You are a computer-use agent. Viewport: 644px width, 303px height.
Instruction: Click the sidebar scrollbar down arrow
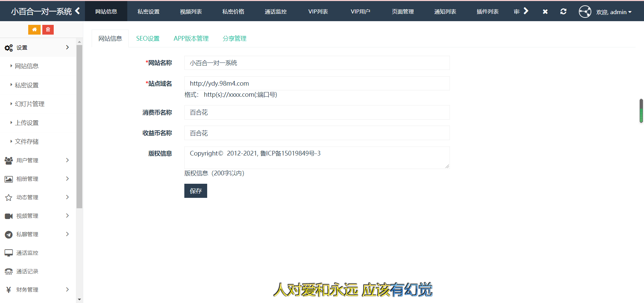click(x=79, y=299)
